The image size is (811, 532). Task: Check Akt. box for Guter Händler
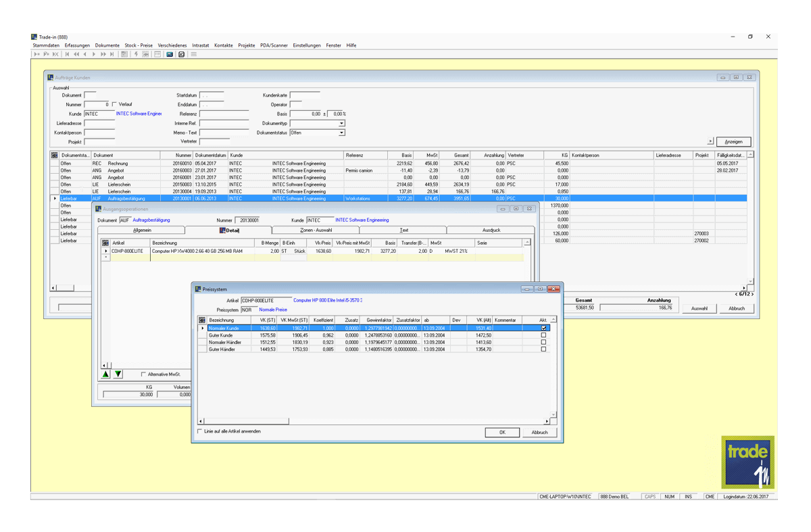(x=543, y=349)
